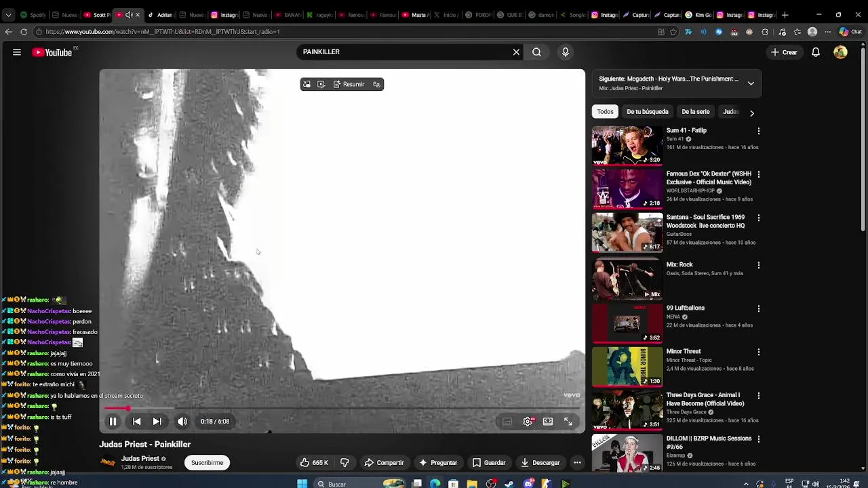Open options for Sum 41 - Fatlip
The image size is (868, 488).
[x=758, y=131]
